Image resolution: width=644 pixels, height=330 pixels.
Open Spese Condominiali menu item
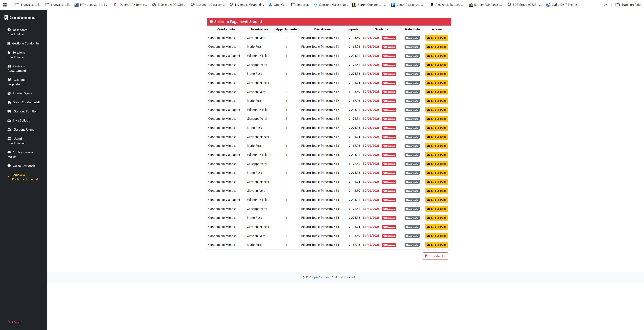coord(26,103)
